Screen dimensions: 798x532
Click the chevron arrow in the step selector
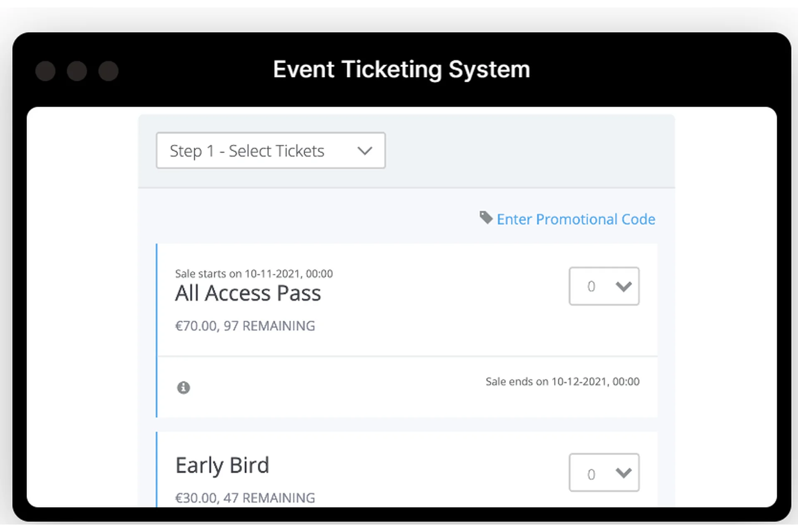coord(365,151)
